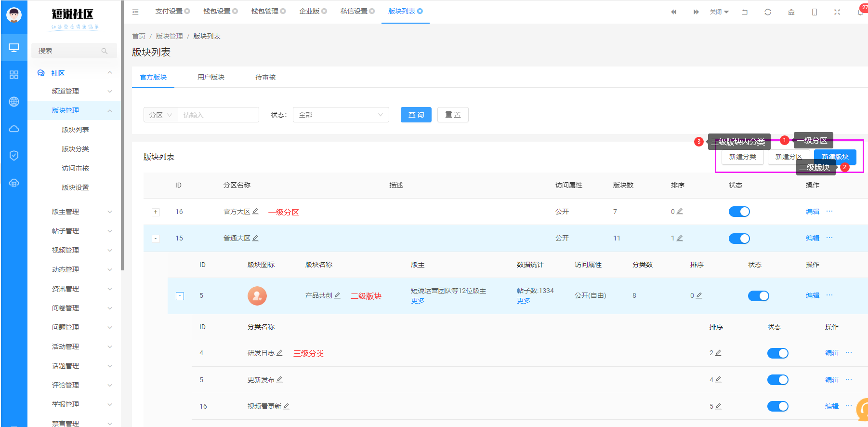
Task: Edit the sort value 0 of 官方大区
Action: coord(680,211)
